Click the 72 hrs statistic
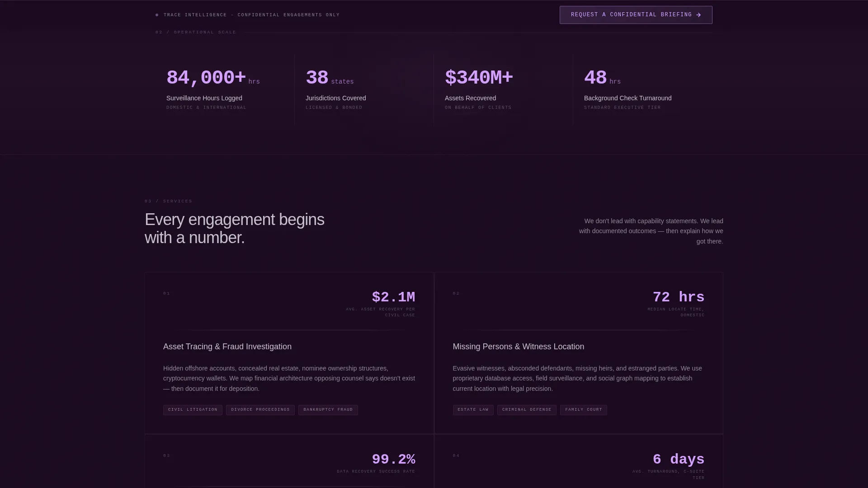This screenshot has height=488, width=868. [x=679, y=297]
